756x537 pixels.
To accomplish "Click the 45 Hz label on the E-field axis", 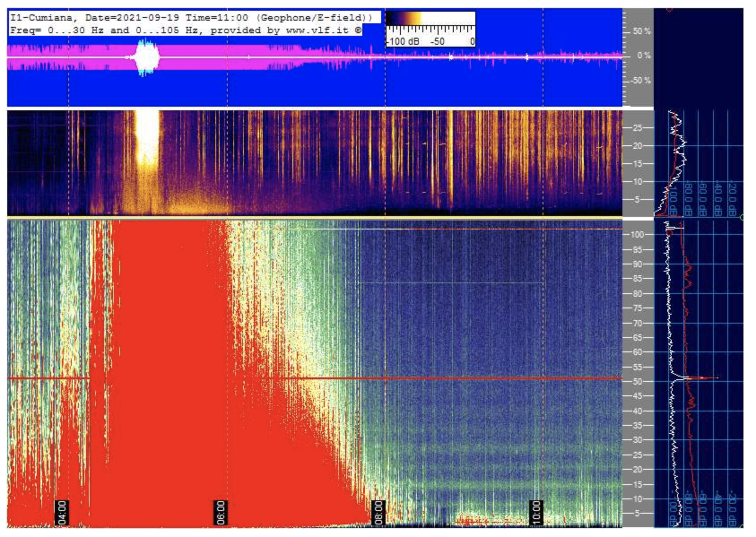I will (637, 396).
